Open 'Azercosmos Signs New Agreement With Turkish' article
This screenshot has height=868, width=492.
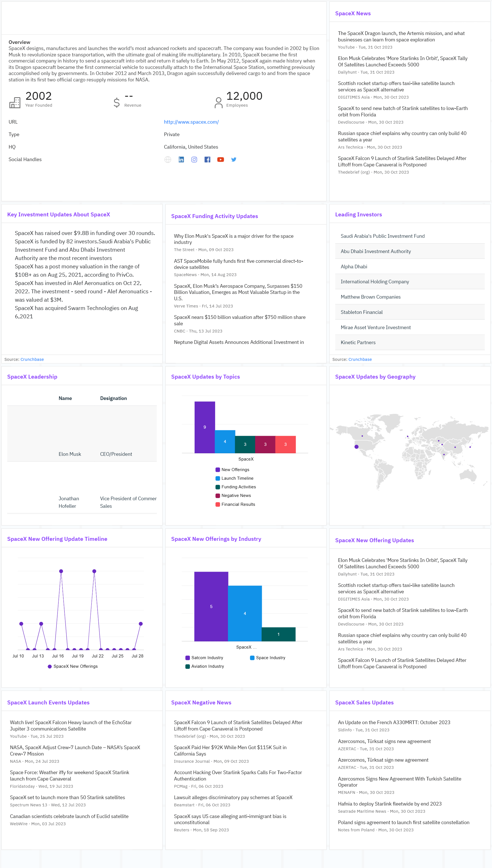399,782
